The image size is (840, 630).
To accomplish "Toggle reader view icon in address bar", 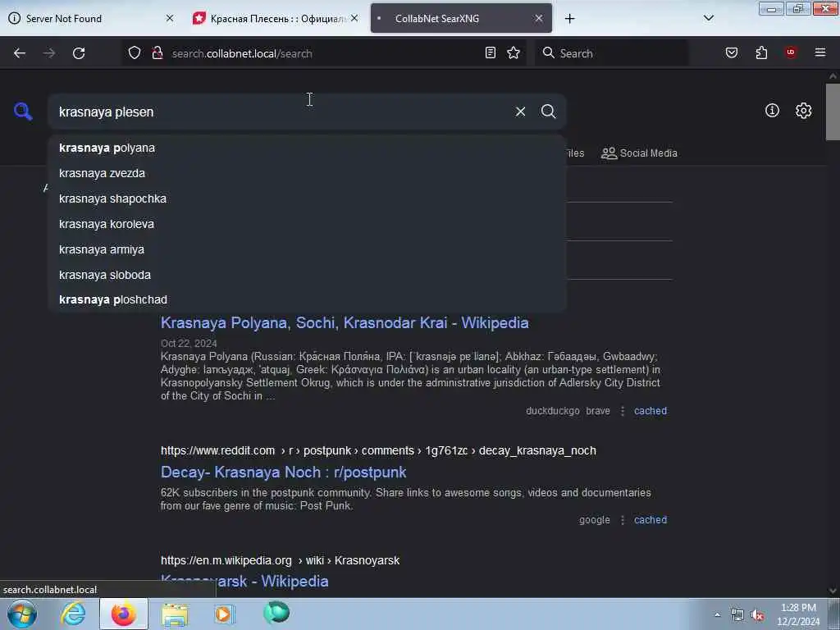I will pos(491,52).
